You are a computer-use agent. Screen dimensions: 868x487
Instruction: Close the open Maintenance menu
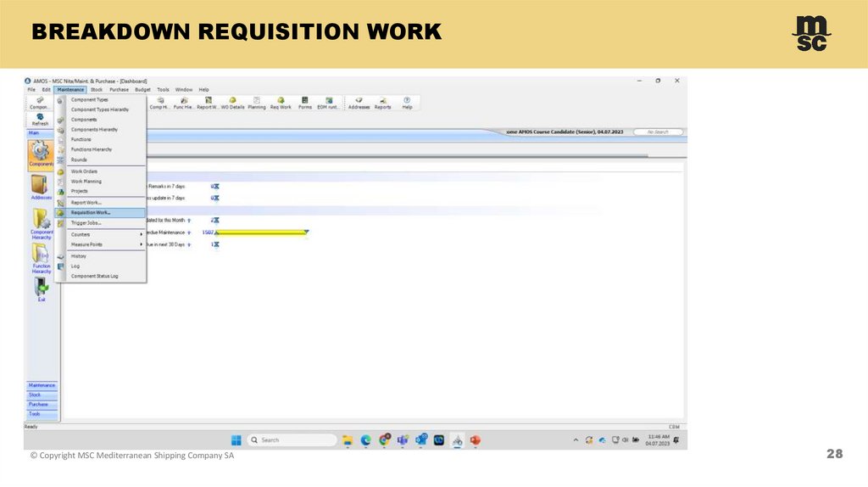click(70, 89)
